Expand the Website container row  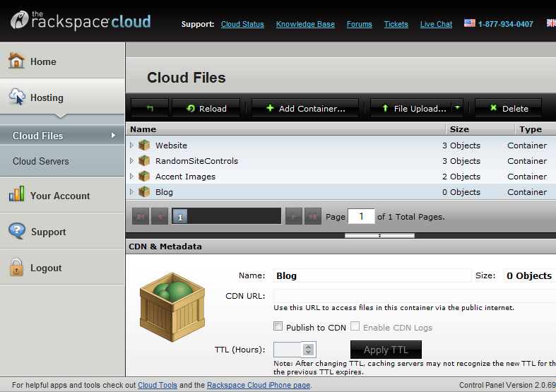click(131, 145)
